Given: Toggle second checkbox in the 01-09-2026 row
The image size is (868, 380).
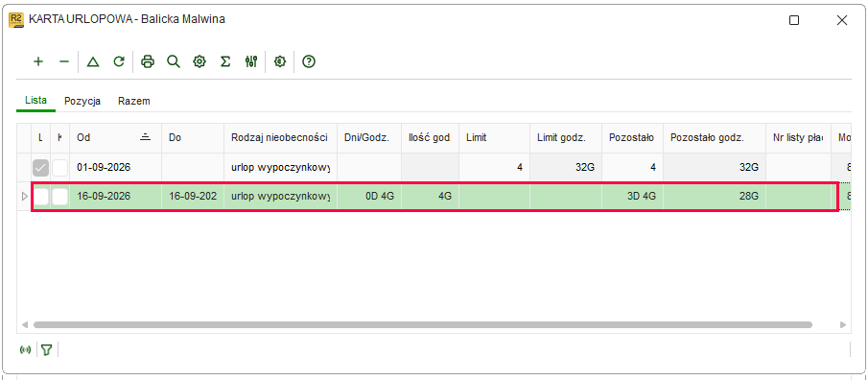Looking at the screenshot, I should click(59, 167).
